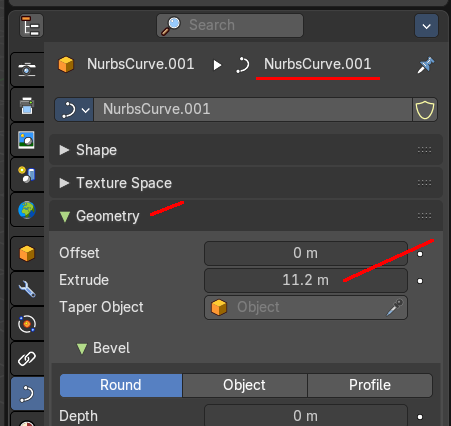Click NurbsCurve.001 curve data name in breadcrumb
Image resolution: width=451 pixels, height=426 pixels.
point(318,64)
